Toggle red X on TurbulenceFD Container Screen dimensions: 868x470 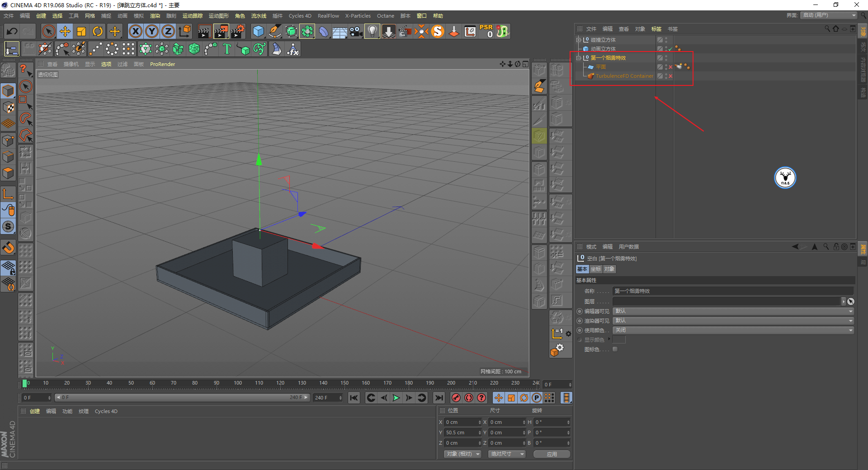tap(670, 76)
